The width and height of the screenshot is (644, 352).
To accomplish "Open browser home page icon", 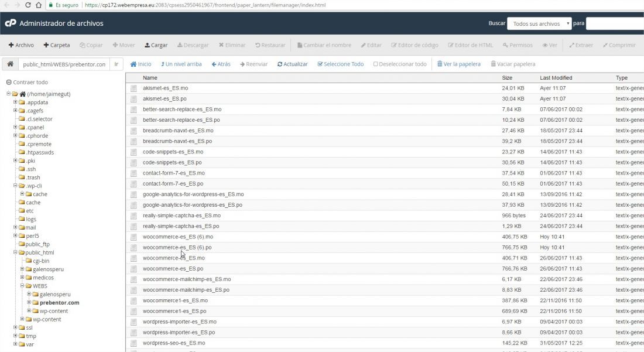I will tap(38, 5).
